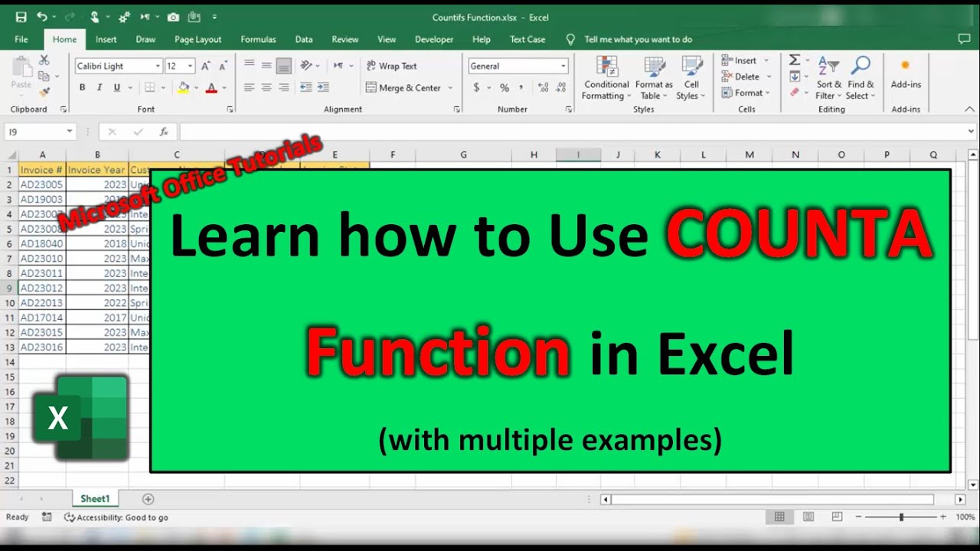Toggle Italic formatting
The height and width of the screenshot is (551, 980).
[x=100, y=87]
